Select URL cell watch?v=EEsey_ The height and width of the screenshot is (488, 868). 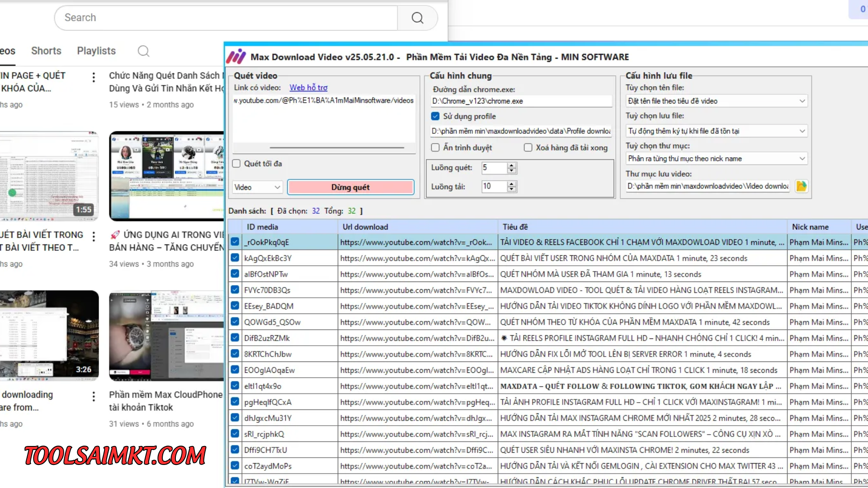point(418,306)
